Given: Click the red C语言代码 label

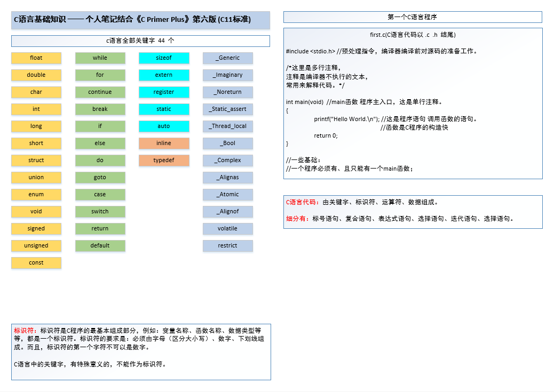Looking at the screenshot, I should click(303, 202).
